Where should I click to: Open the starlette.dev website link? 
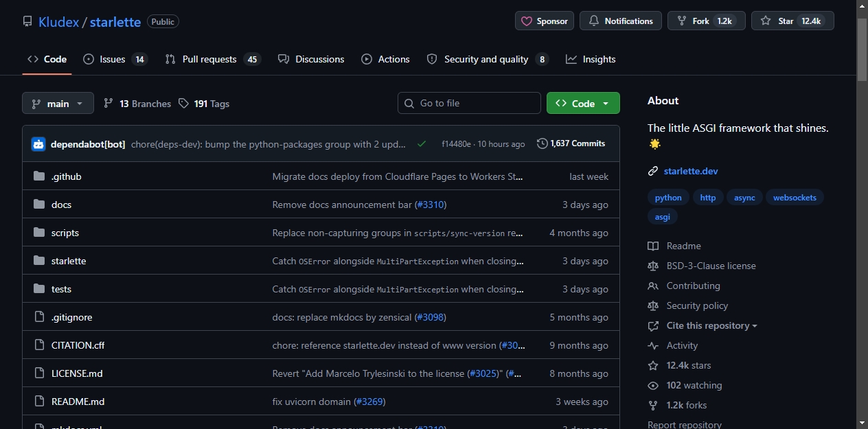[x=691, y=171]
